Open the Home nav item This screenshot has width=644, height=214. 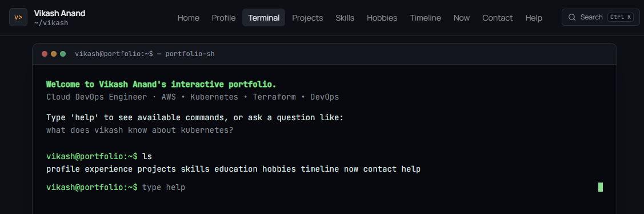pos(189,18)
